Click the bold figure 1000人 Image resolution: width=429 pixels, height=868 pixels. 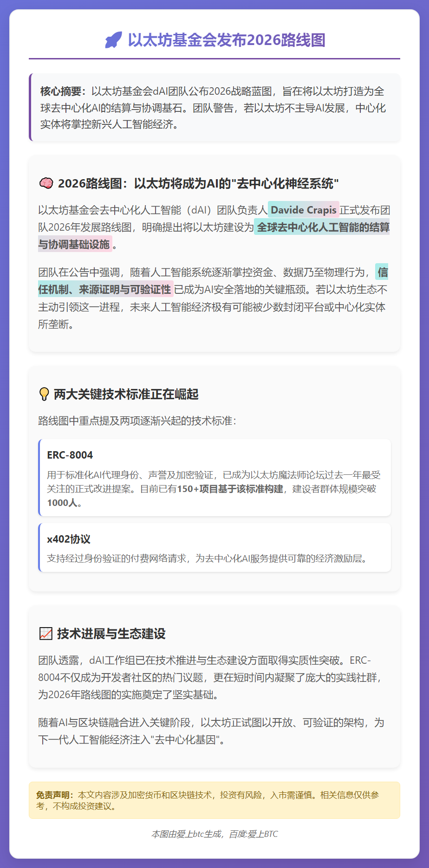[62, 503]
